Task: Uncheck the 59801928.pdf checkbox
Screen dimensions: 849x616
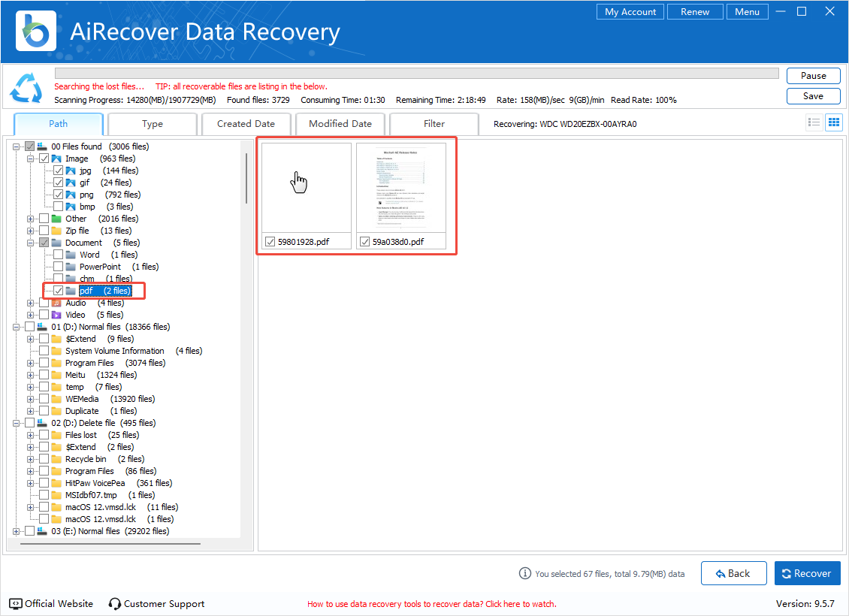Action: pos(270,242)
